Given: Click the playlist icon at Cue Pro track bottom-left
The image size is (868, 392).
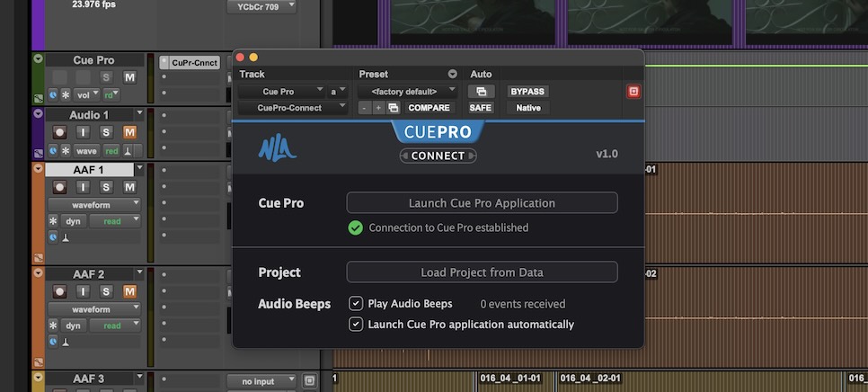Looking at the screenshot, I should (x=39, y=99).
